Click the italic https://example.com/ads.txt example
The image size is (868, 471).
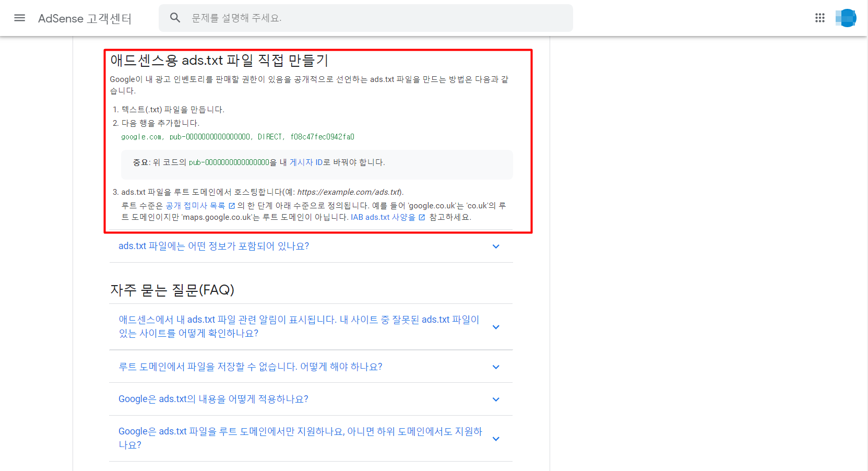[349, 192]
